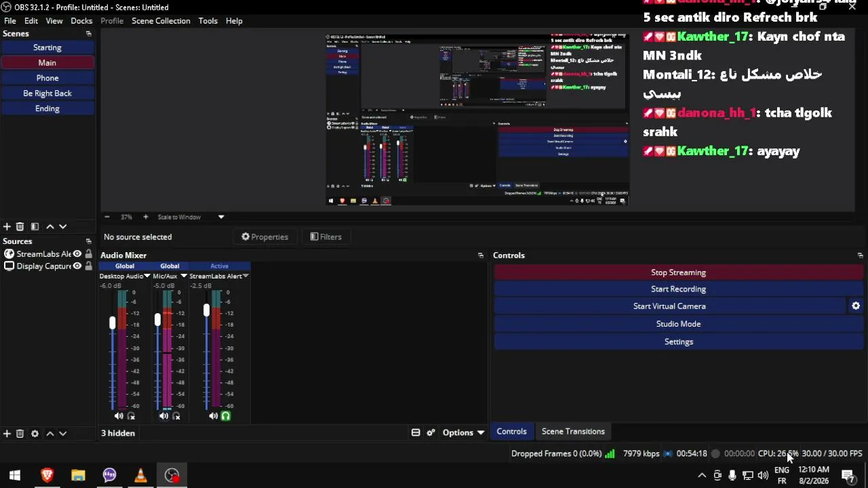Mute the StreamLabs Alert audio channel
868x488 pixels.
pyautogui.click(x=213, y=416)
